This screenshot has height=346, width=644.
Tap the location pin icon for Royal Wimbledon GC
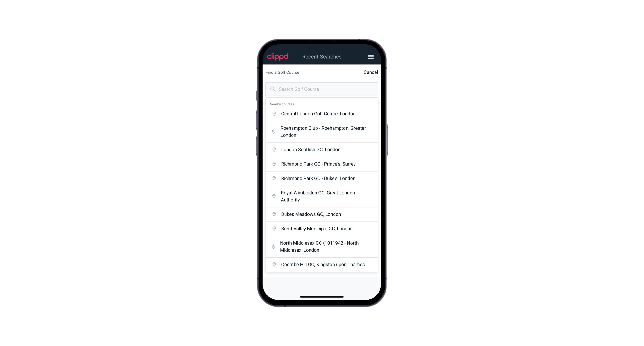274,196
